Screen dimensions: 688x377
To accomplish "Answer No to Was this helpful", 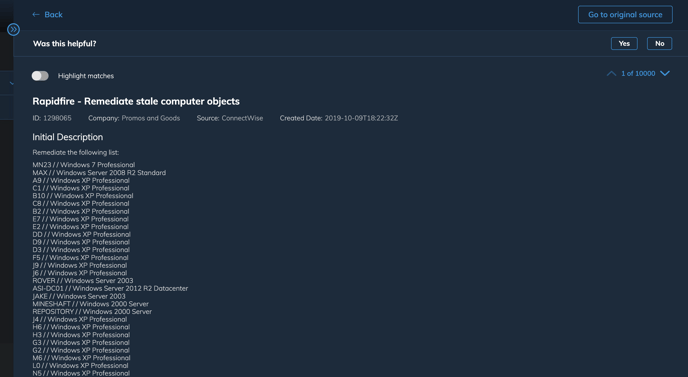I will click(x=659, y=43).
